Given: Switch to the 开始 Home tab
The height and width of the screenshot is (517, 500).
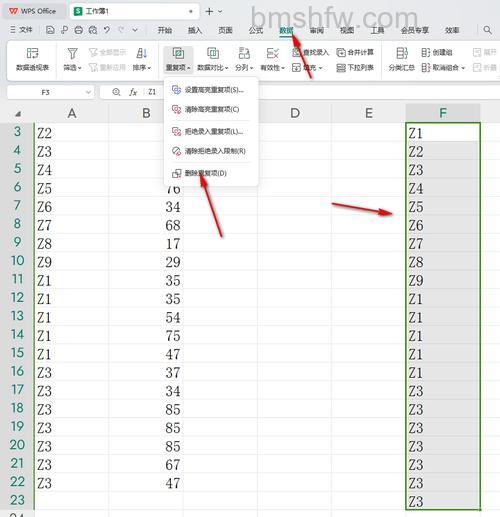Looking at the screenshot, I should (165, 30).
